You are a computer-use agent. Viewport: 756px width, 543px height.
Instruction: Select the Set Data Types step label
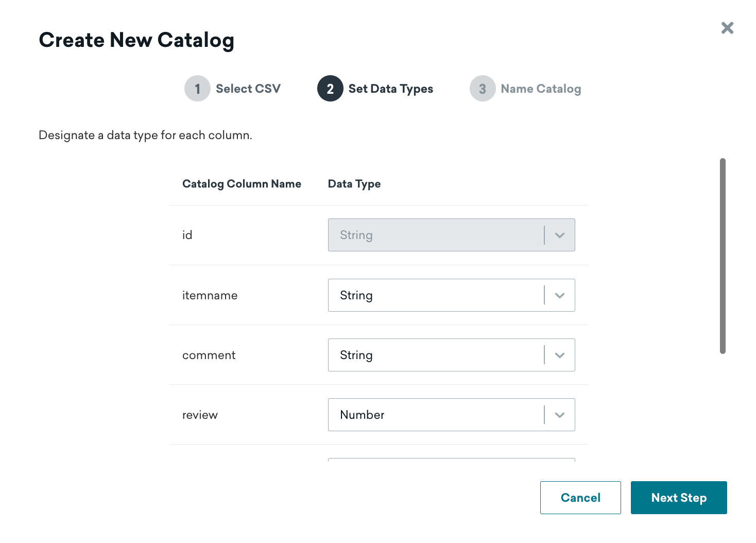pos(391,89)
